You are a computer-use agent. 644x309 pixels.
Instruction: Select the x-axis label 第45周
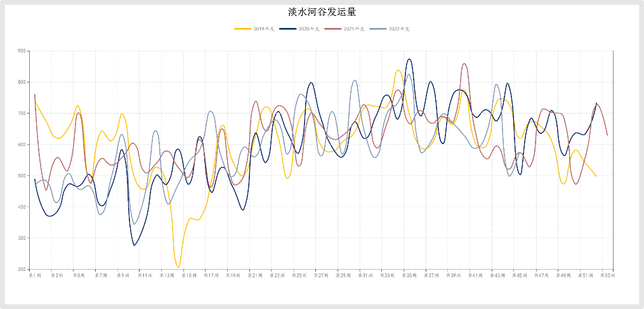(x=520, y=275)
